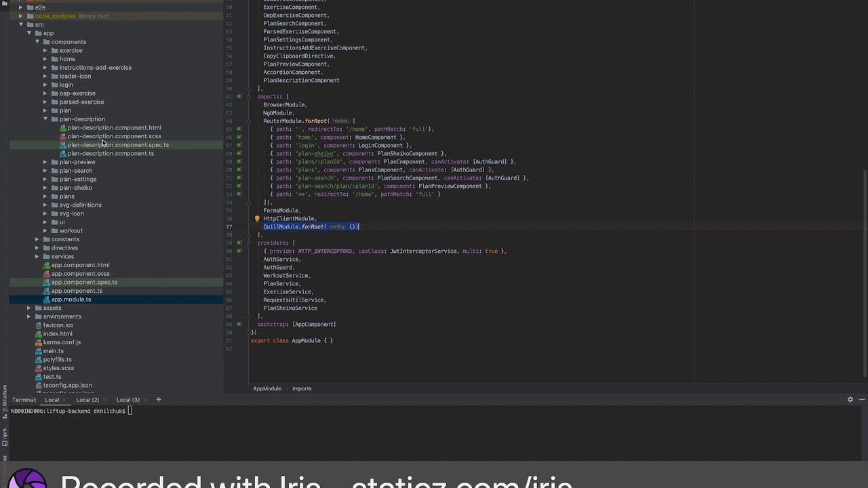The image size is (868, 488).
Task: Open test.ts file
Action: point(52,377)
